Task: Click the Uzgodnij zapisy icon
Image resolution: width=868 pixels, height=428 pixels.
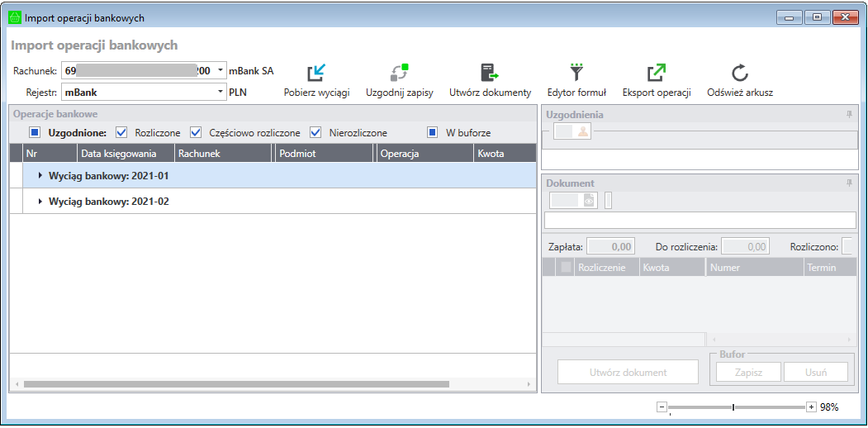Action: (x=400, y=74)
